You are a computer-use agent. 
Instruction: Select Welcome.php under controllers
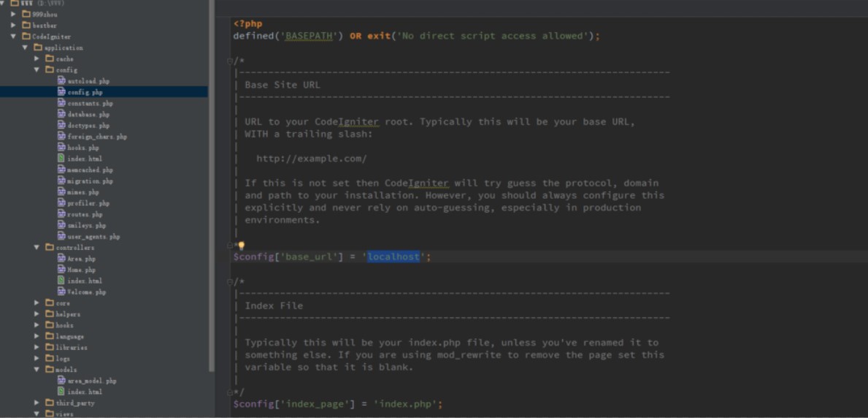click(x=86, y=292)
